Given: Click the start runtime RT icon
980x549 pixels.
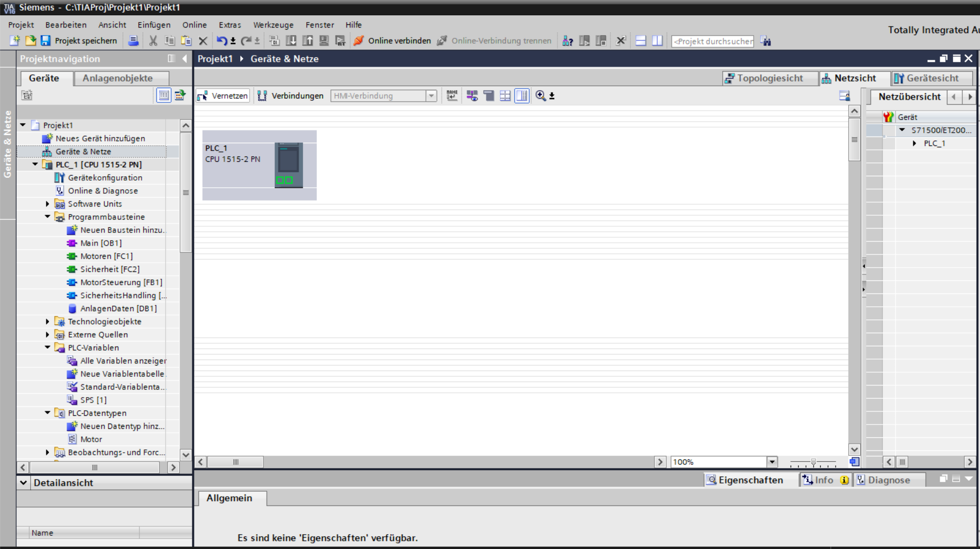Looking at the screenshot, I should click(340, 41).
